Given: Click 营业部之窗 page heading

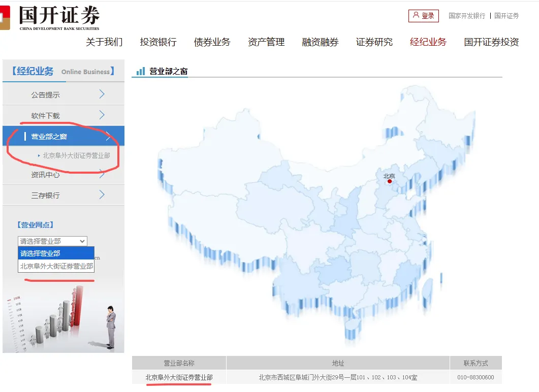Looking at the screenshot, I should [169, 71].
